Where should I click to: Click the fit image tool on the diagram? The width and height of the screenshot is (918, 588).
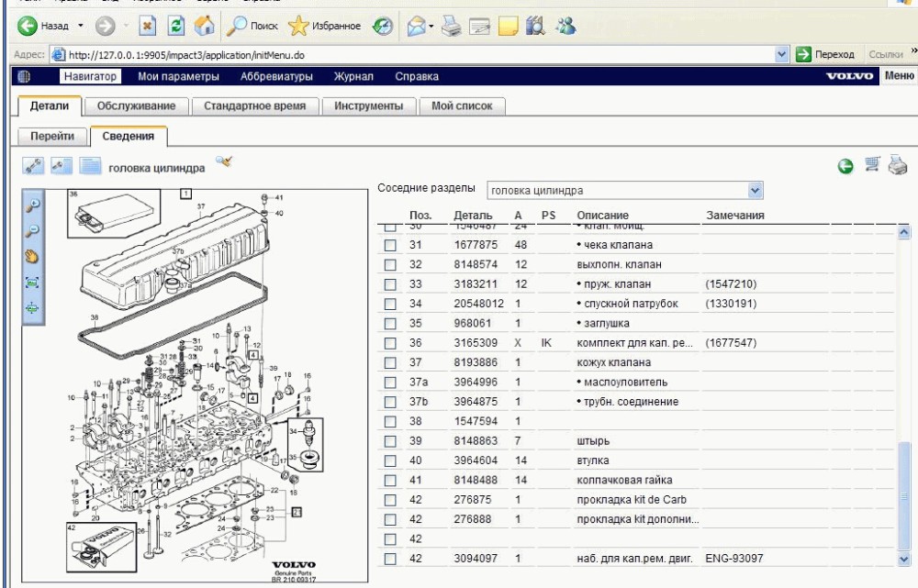tap(32, 283)
